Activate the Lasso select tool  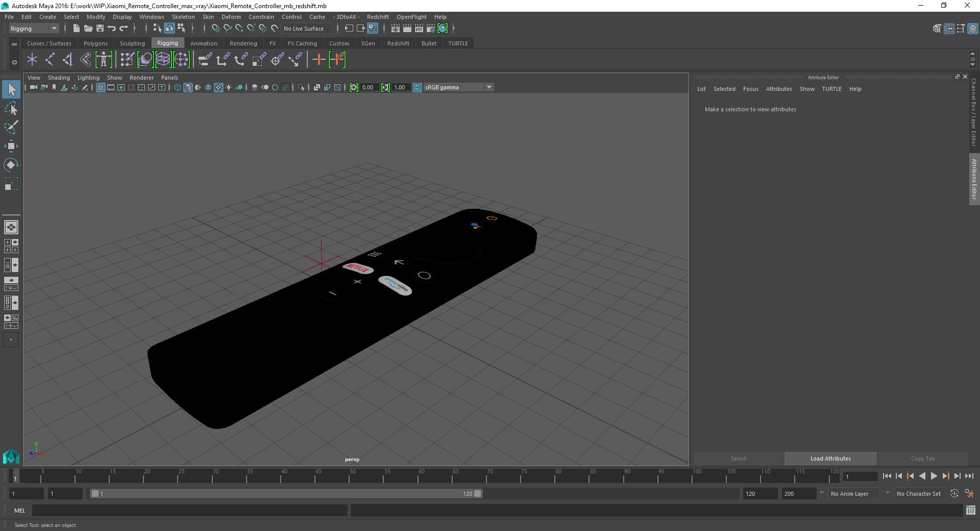coord(11,109)
